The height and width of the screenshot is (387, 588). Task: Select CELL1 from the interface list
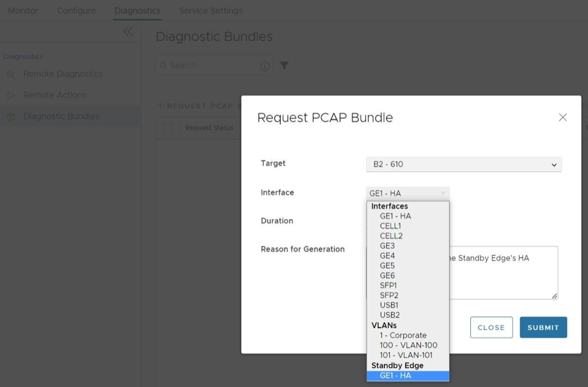click(x=390, y=226)
